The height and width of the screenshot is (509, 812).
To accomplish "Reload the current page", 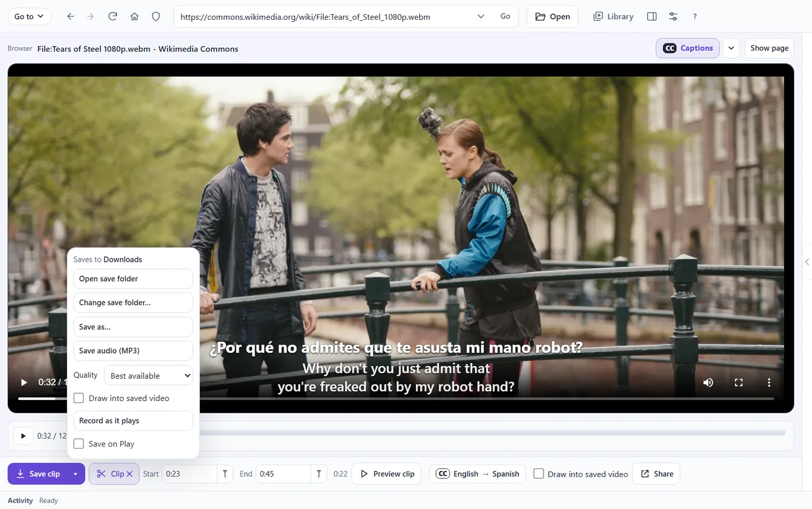I will point(113,16).
